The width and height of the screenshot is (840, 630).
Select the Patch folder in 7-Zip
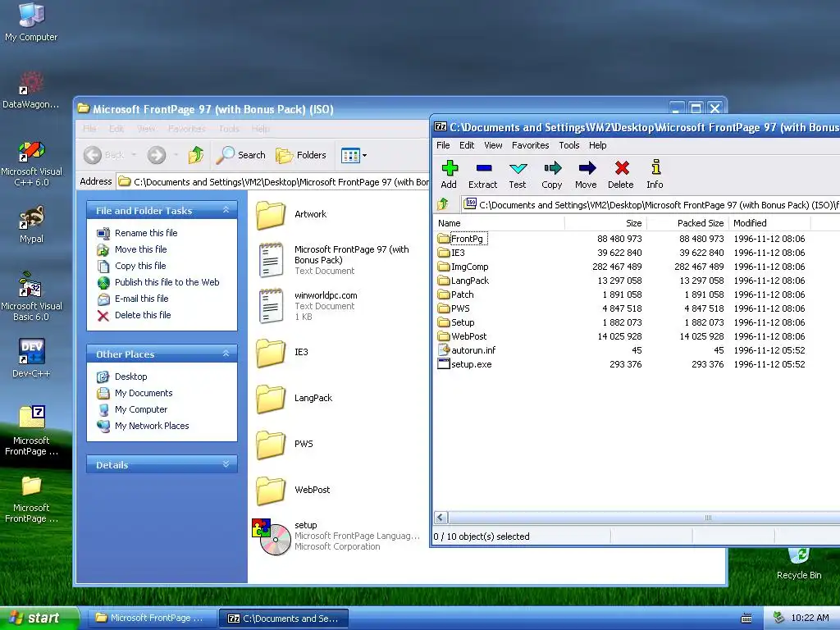click(x=456, y=294)
